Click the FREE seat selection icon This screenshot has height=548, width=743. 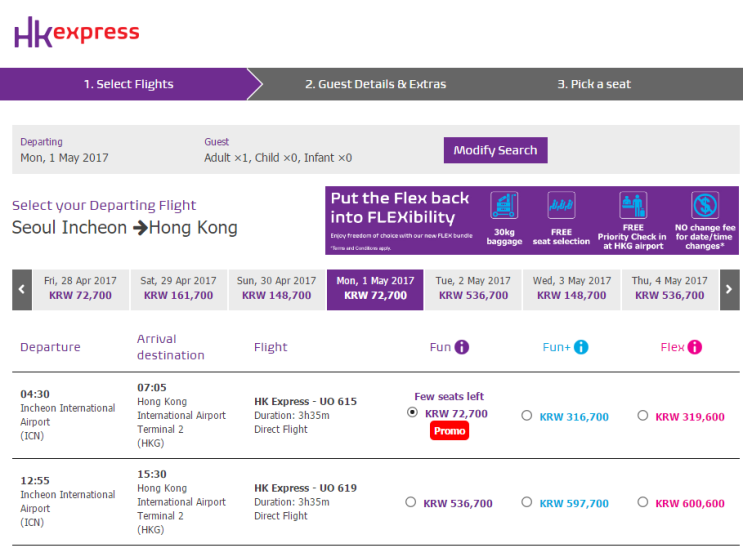point(562,205)
